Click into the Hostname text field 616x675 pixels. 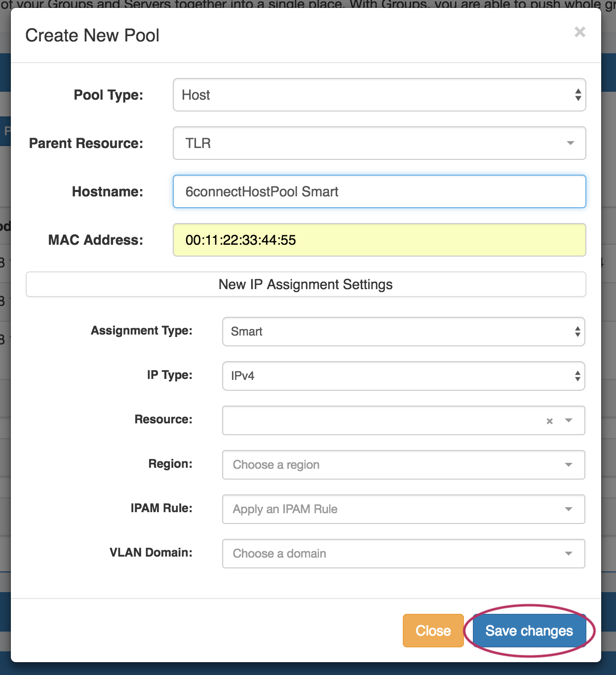tap(379, 191)
